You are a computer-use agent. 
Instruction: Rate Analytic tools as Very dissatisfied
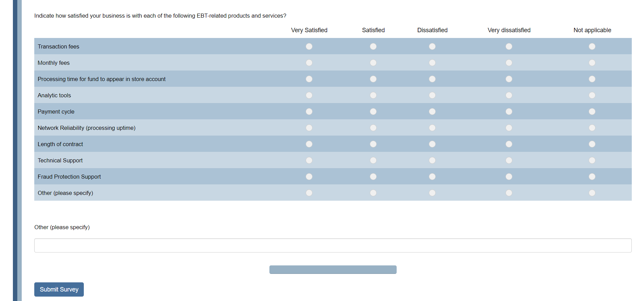tap(509, 95)
